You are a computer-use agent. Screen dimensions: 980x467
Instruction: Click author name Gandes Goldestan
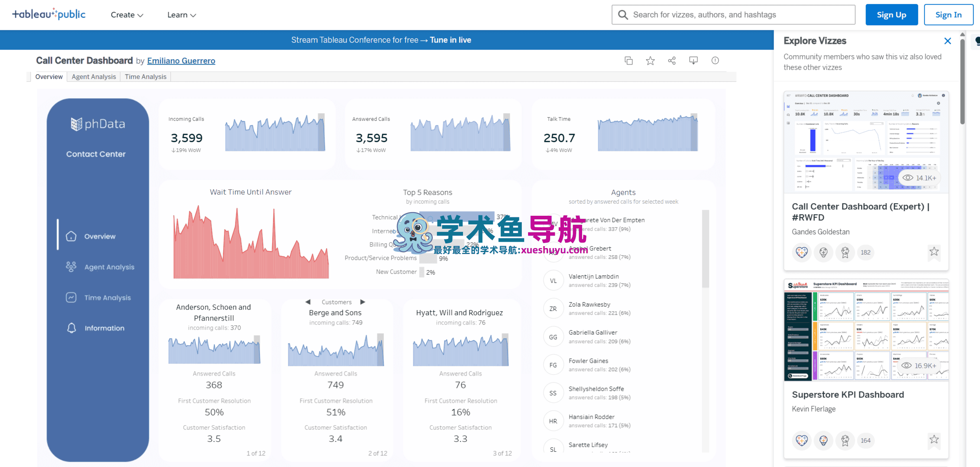point(821,232)
